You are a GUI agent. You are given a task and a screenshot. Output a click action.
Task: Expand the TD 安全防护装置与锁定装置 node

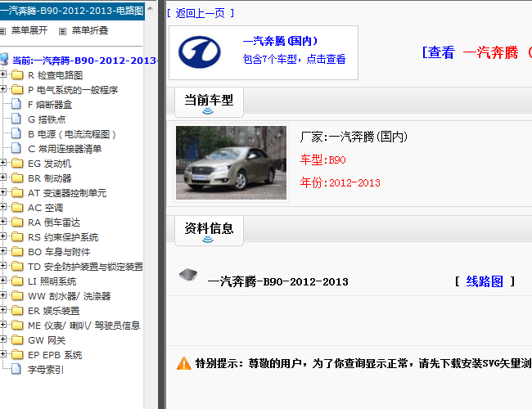click(2, 266)
